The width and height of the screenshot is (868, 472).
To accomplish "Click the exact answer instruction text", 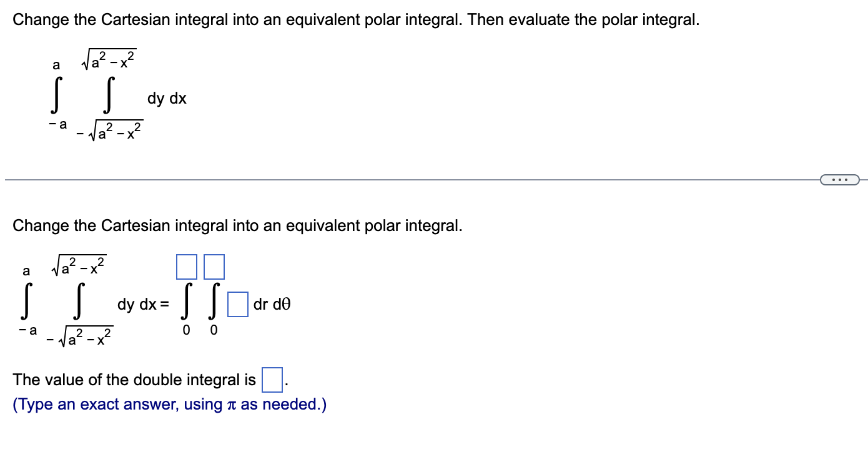I will coord(169,404).
